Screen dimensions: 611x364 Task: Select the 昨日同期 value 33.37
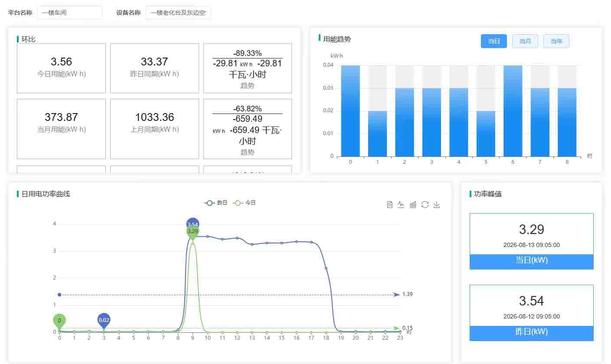154,62
